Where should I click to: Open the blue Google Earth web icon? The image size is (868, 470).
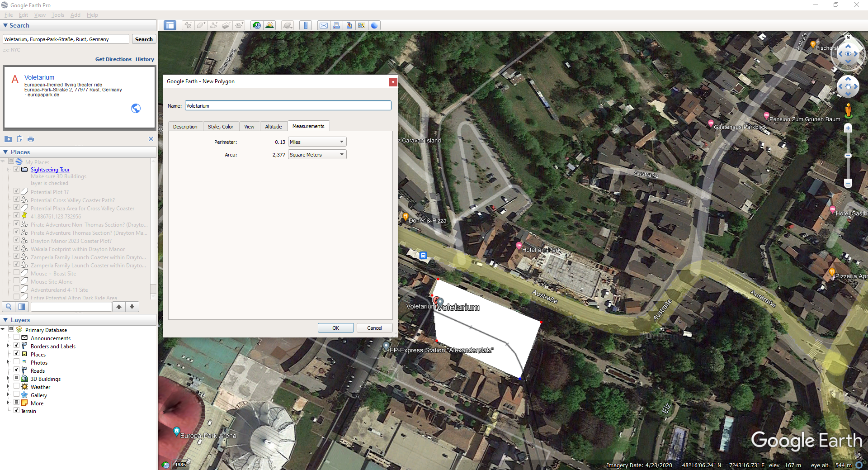[374, 25]
